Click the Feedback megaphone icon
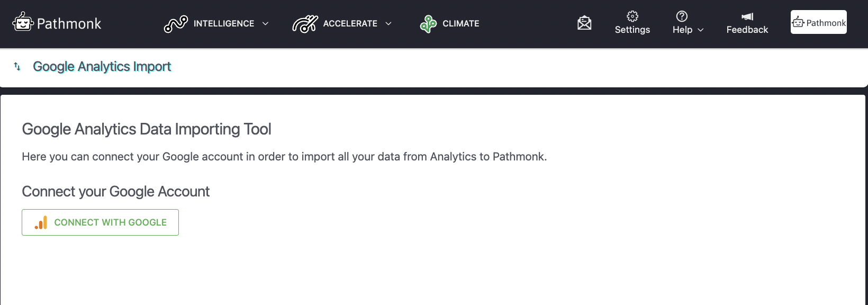This screenshot has width=868, height=305. [747, 16]
